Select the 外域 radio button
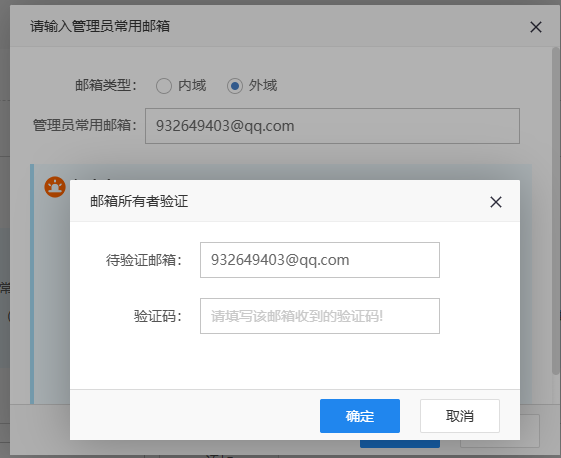 click(235, 86)
